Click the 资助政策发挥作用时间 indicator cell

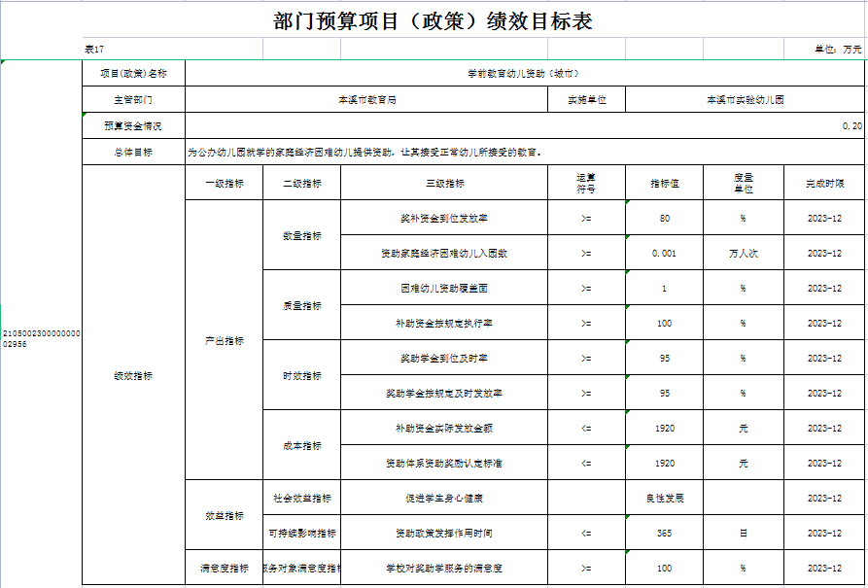(444, 533)
